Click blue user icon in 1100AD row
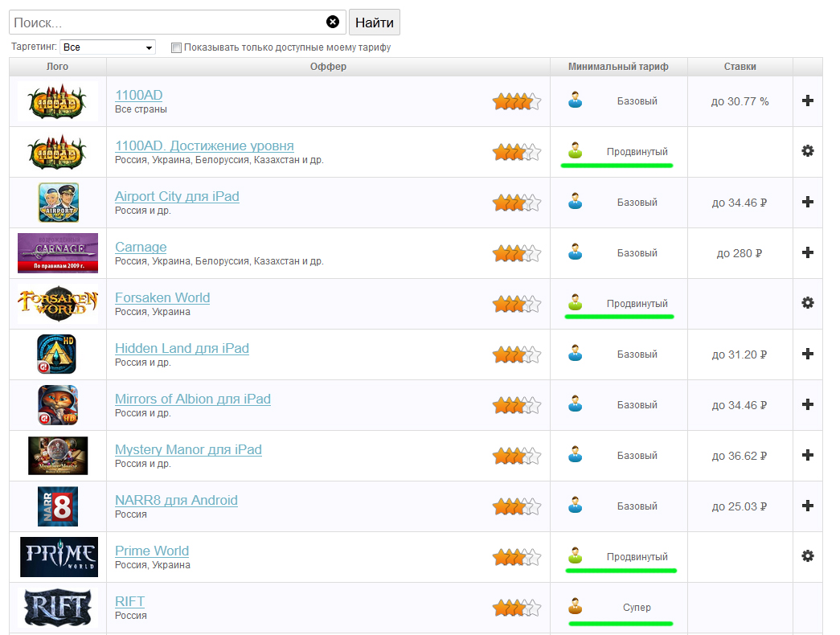 pos(576,100)
